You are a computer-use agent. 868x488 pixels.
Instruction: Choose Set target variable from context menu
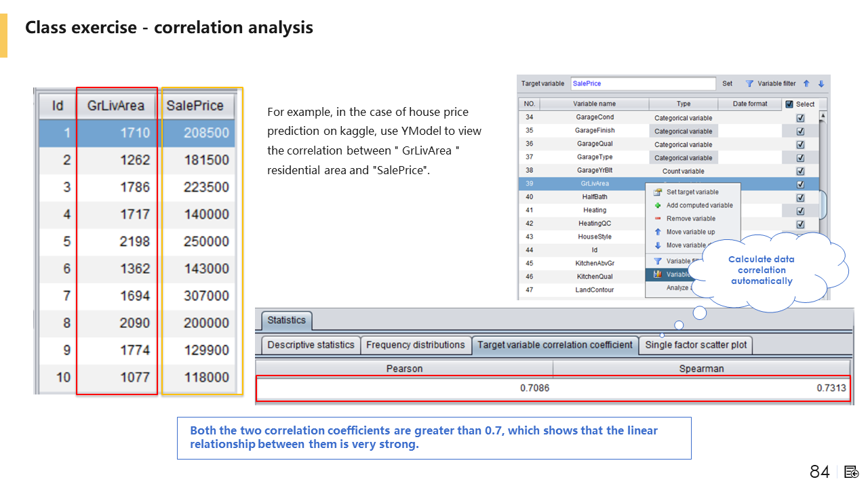[x=692, y=192]
